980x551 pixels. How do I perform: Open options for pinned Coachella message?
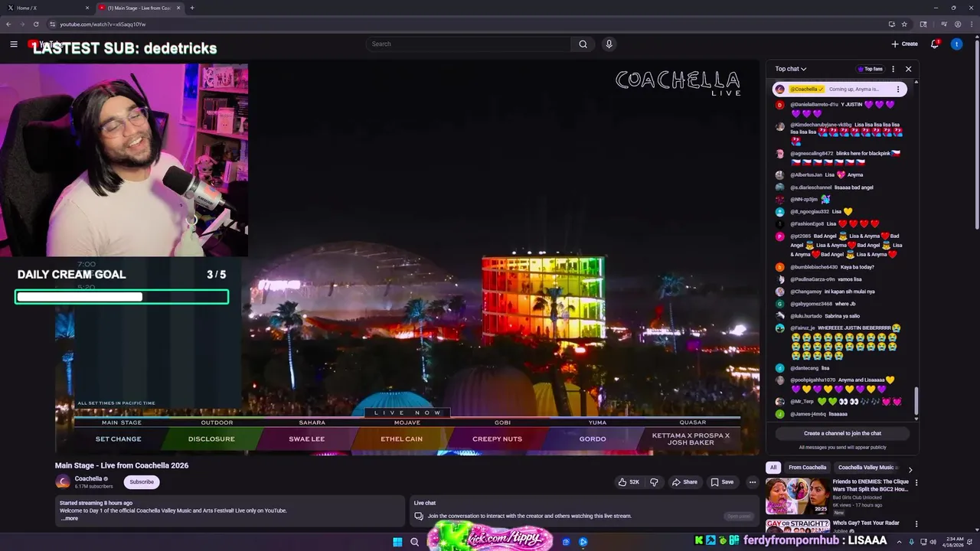click(898, 90)
